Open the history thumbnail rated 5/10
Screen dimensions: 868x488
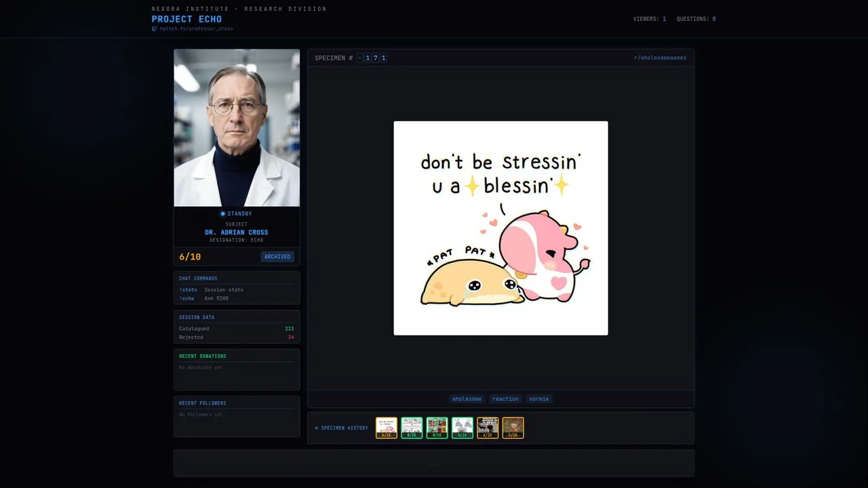(x=513, y=428)
